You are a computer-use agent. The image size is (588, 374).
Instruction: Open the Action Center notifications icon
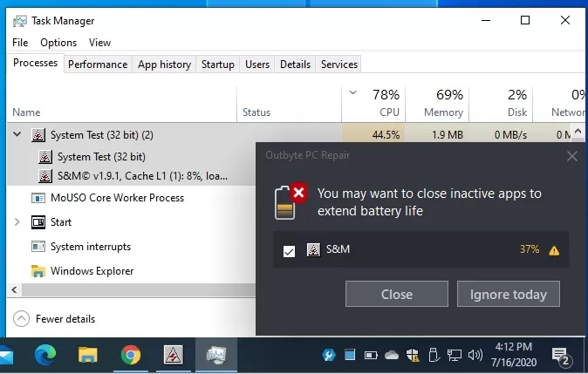(x=561, y=357)
